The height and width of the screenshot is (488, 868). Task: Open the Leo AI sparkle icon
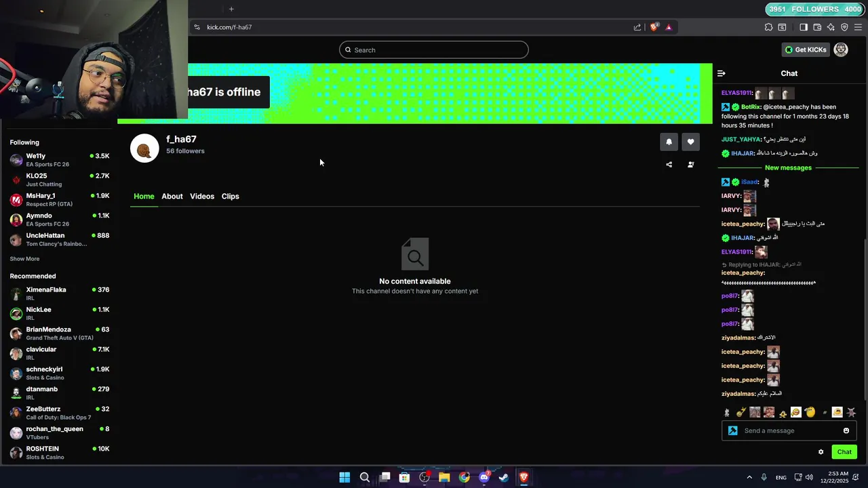point(831,27)
